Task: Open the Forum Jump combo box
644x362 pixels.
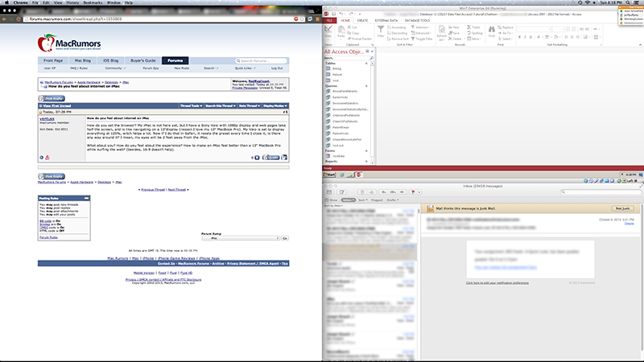Action: [x=241, y=238]
